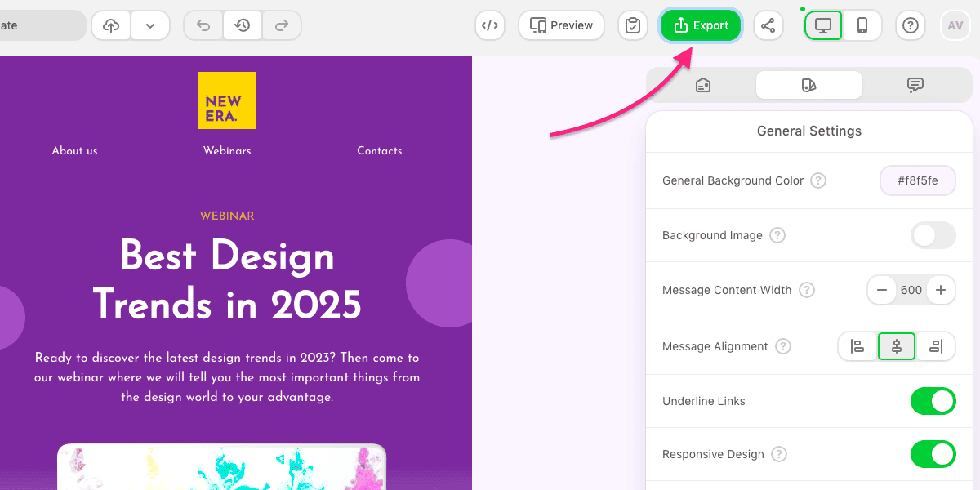The width and height of the screenshot is (980, 490).
Task: Open the clipboard checklist test icon
Action: [x=632, y=25]
